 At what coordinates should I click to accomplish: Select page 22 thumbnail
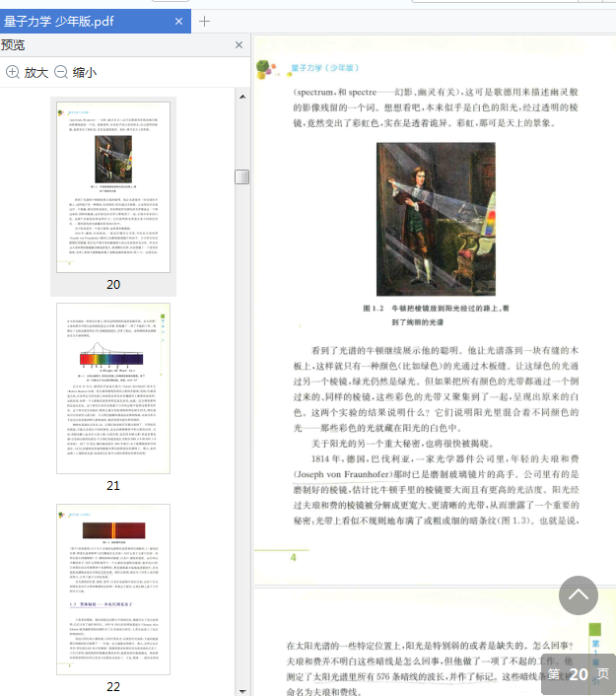pos(113,590)
